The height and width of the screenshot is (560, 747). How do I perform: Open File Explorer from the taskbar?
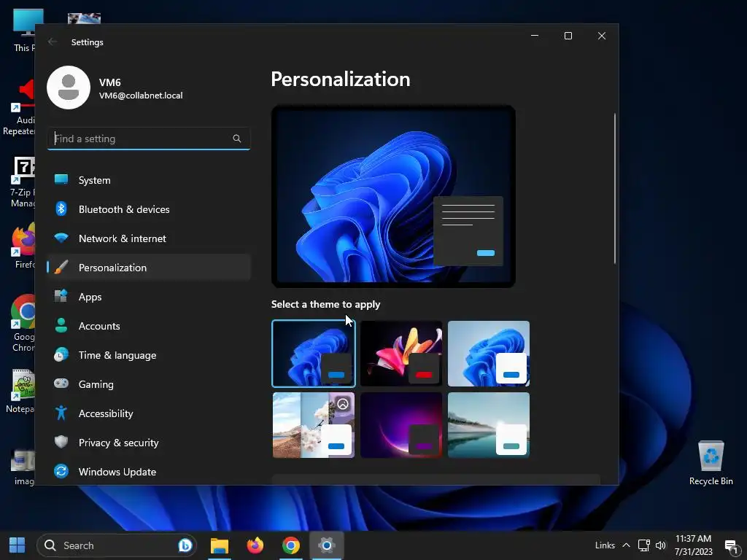220,545
